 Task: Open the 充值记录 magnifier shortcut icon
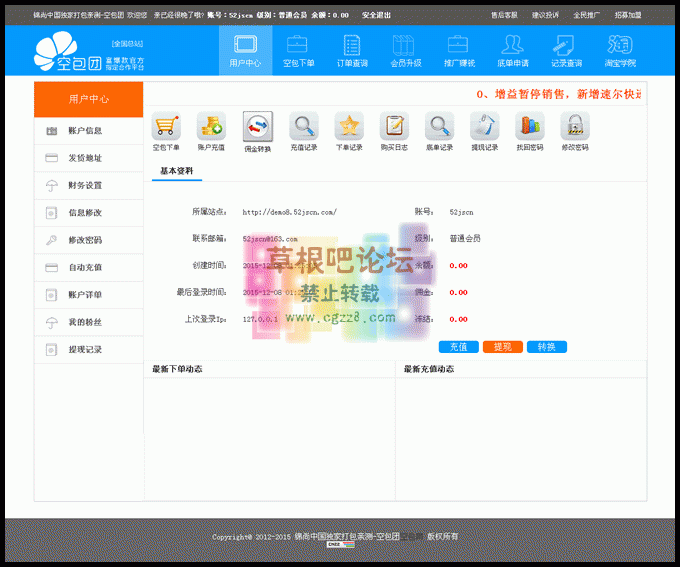coord(304,126)
